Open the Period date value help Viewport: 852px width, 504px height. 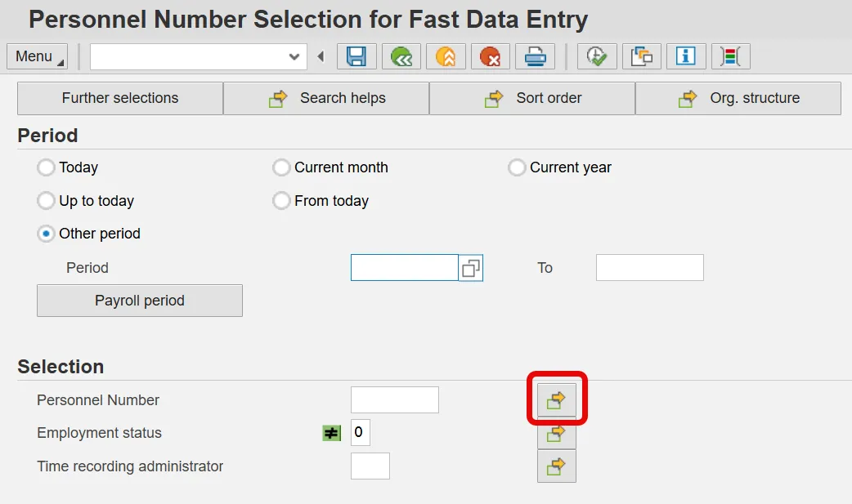tap(471, 268)
